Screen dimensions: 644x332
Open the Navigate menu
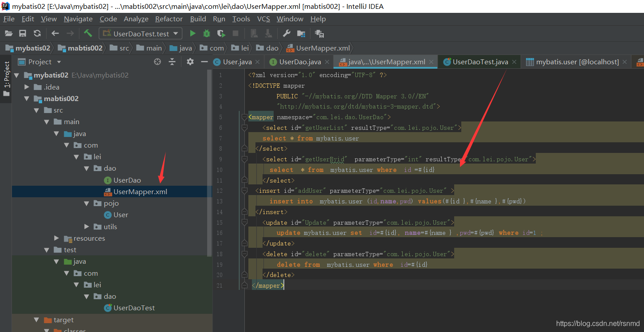[78, 19]
